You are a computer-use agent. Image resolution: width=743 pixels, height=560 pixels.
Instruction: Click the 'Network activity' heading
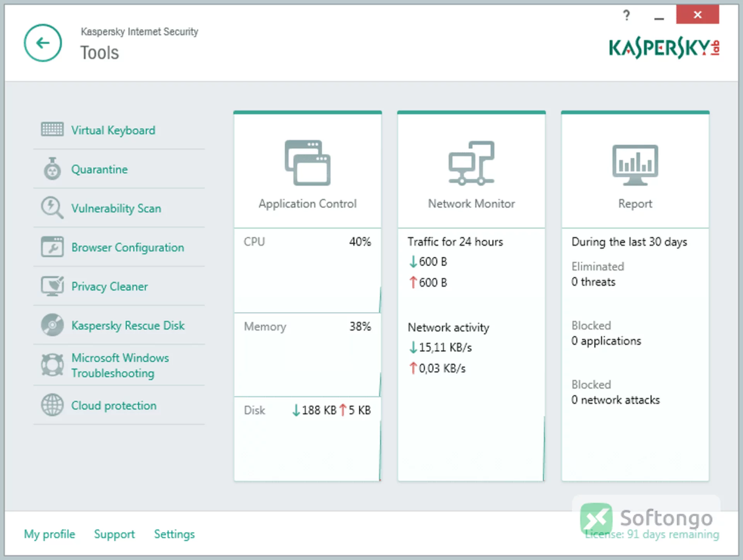point(449,328)
